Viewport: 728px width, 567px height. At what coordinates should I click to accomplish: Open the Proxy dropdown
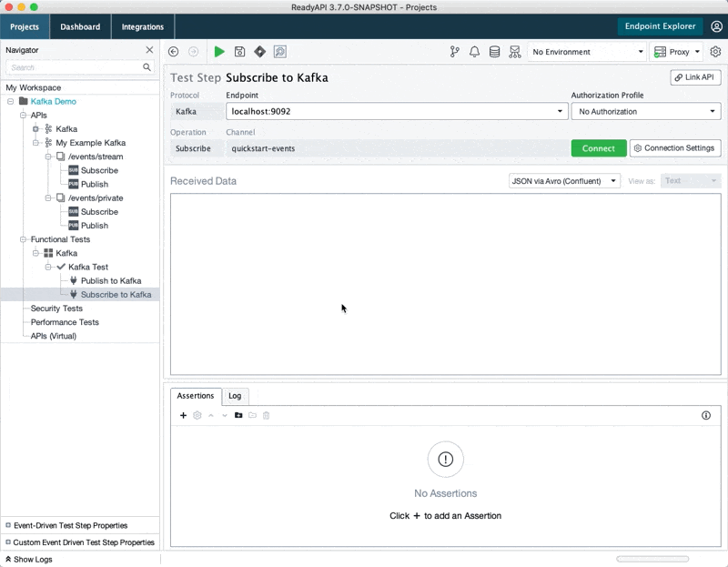[676, 52]
